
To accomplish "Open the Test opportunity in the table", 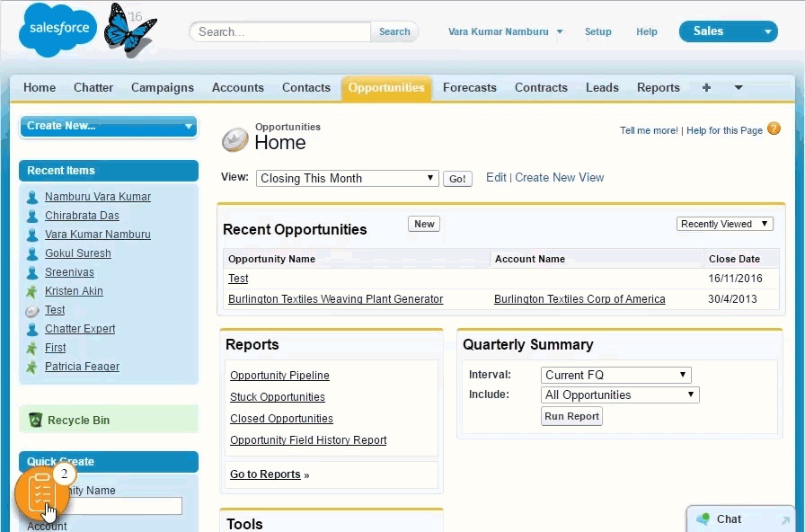I will (x=238, y=279).
